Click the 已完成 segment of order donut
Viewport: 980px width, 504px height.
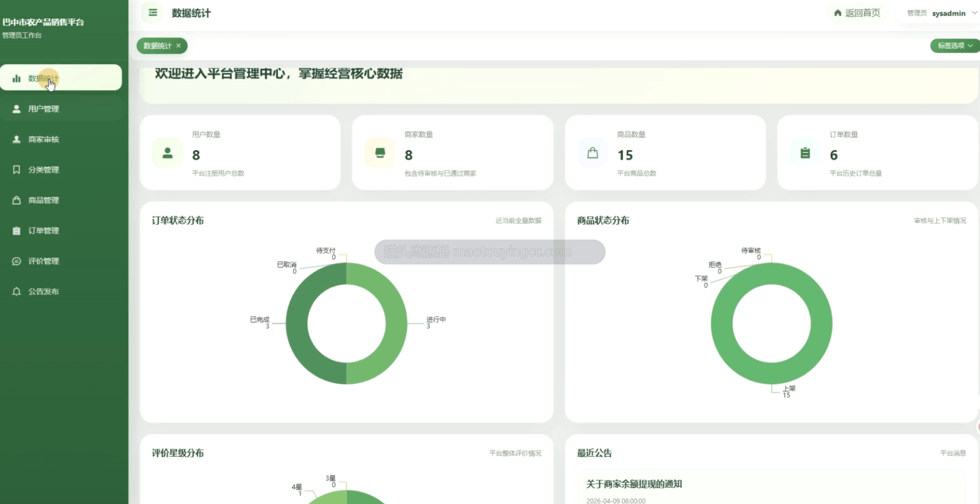pos(297,324)
